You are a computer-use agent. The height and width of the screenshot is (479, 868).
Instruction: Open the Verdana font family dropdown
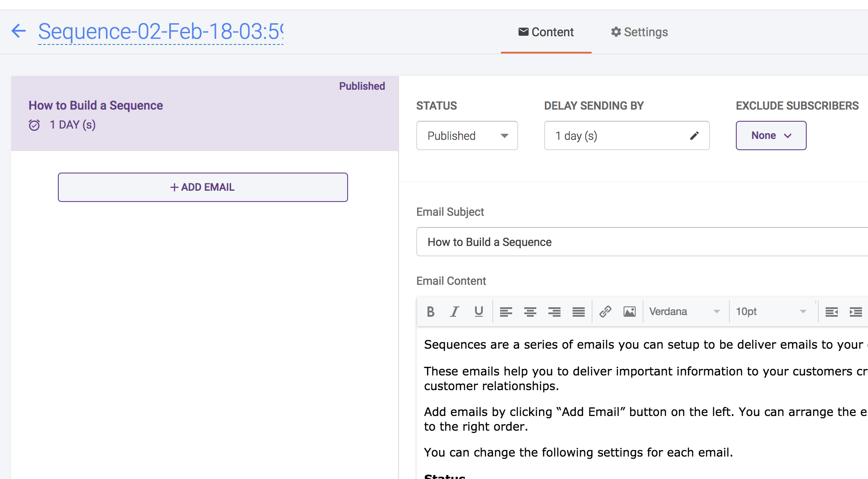pyautogui.click(x=684, y=312)
